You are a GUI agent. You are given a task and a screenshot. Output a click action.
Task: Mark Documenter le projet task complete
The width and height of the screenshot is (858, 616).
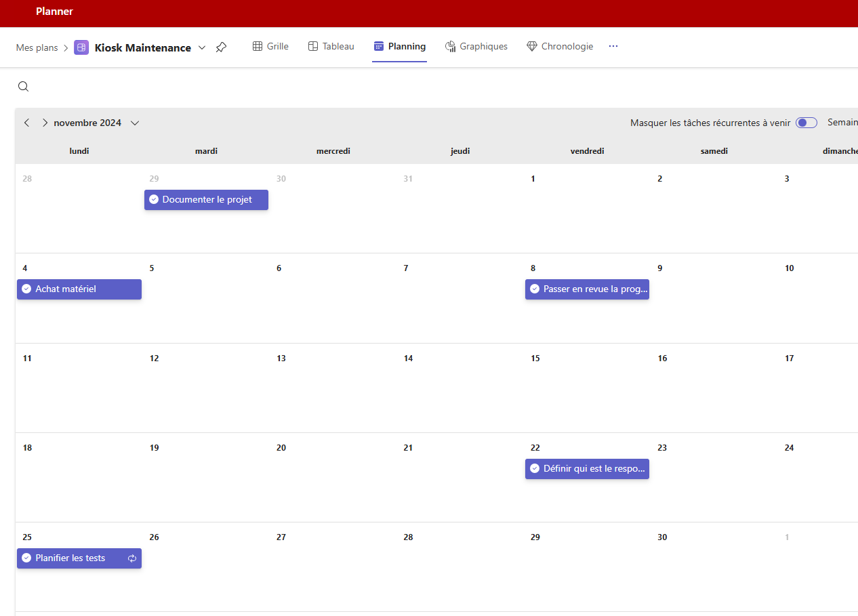pyautogui.click(x=154, y=200)
